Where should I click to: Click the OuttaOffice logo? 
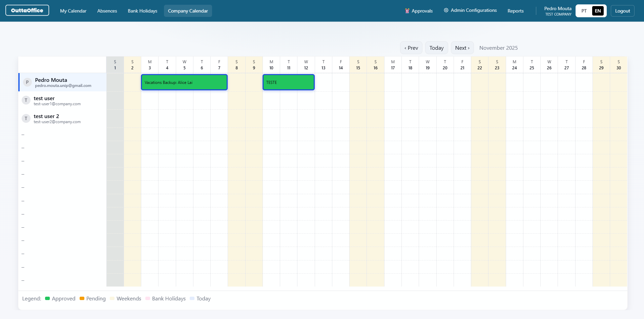pos(27,10)
